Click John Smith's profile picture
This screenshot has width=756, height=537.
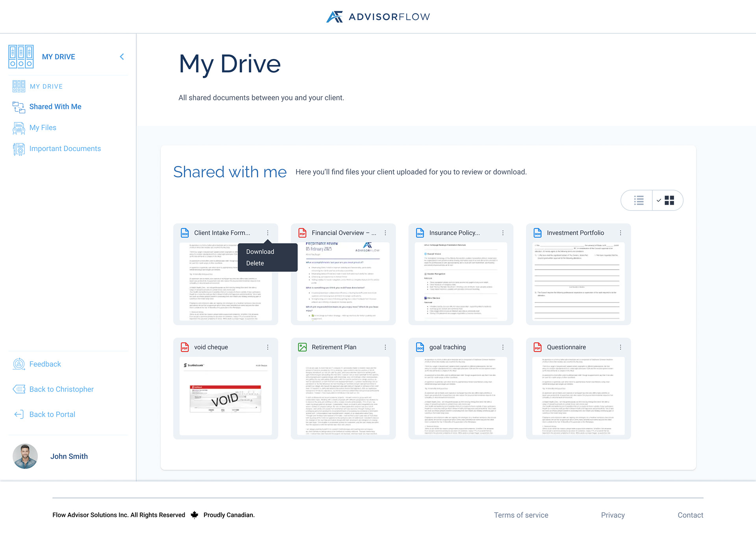pos(24,456)
